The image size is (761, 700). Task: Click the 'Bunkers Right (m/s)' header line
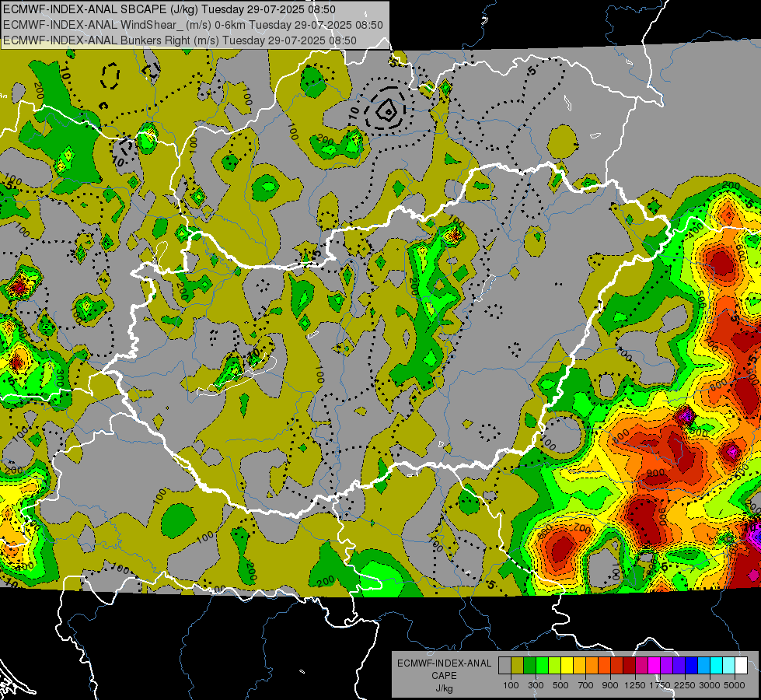click(x=180, y=40)
